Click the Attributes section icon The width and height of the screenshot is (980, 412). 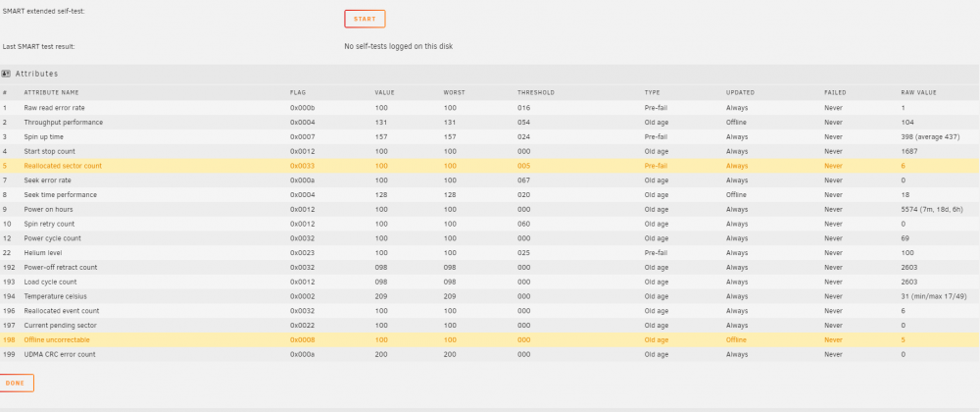[6, 74]
